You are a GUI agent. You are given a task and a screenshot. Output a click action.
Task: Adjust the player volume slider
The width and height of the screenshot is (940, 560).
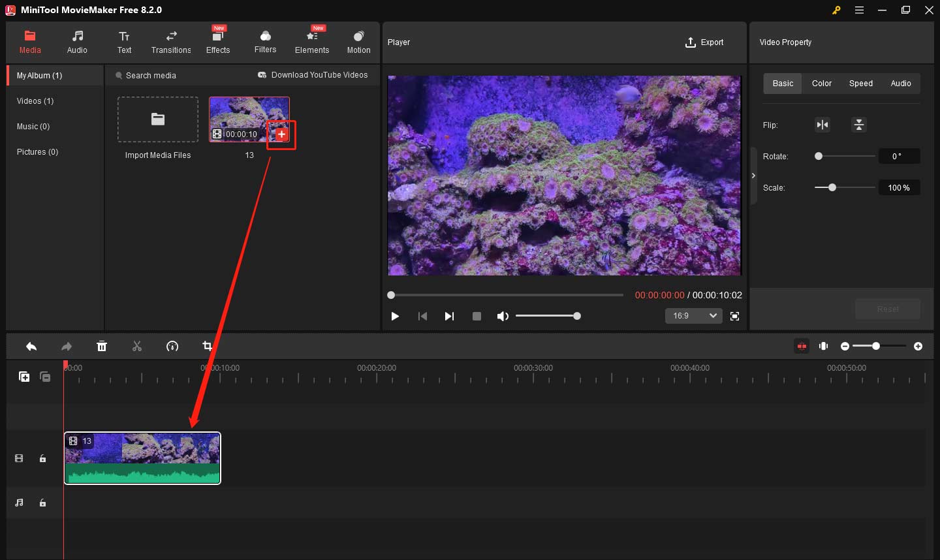[x=548, y=316]
